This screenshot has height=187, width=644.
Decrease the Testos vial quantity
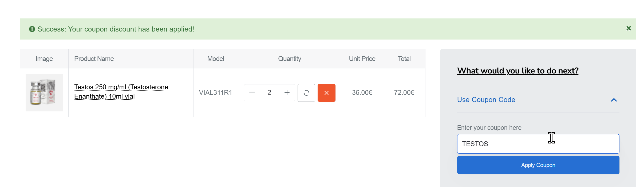coord(252,92)
